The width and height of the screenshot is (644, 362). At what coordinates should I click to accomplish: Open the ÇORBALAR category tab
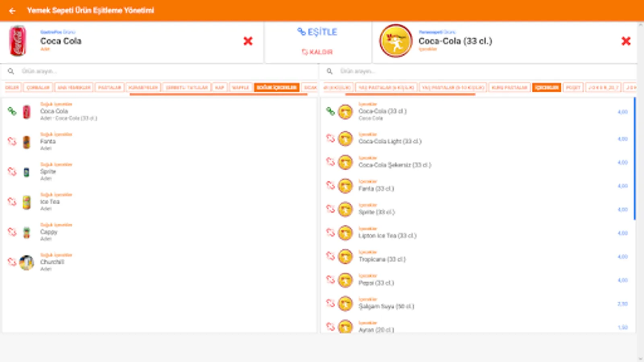point(38,87)
